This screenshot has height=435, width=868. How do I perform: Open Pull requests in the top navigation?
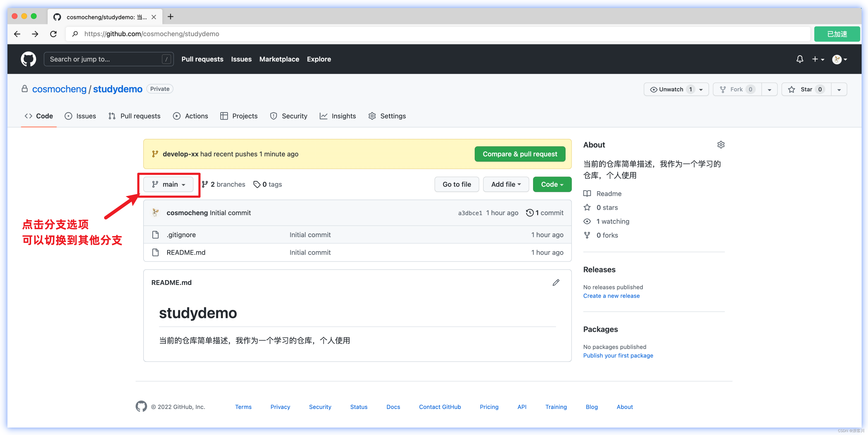click(202, 59)
